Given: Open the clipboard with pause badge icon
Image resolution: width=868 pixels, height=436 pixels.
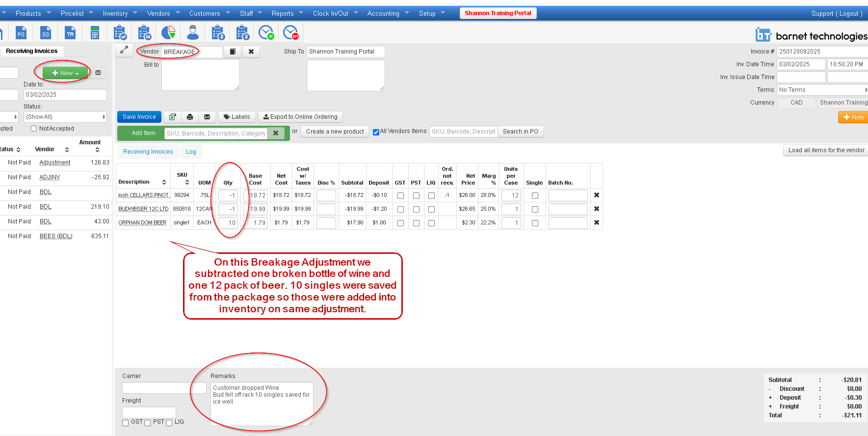Looking at the screenshot, I should [144, 33].
